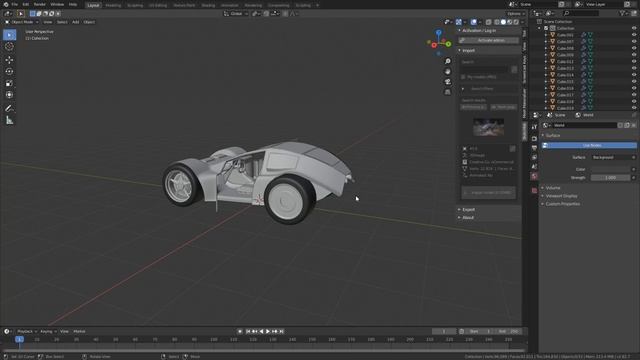This screenshot has width=640, height=360.
Task: Open the Playback menu in timeline
Action: tap(27, 331)
